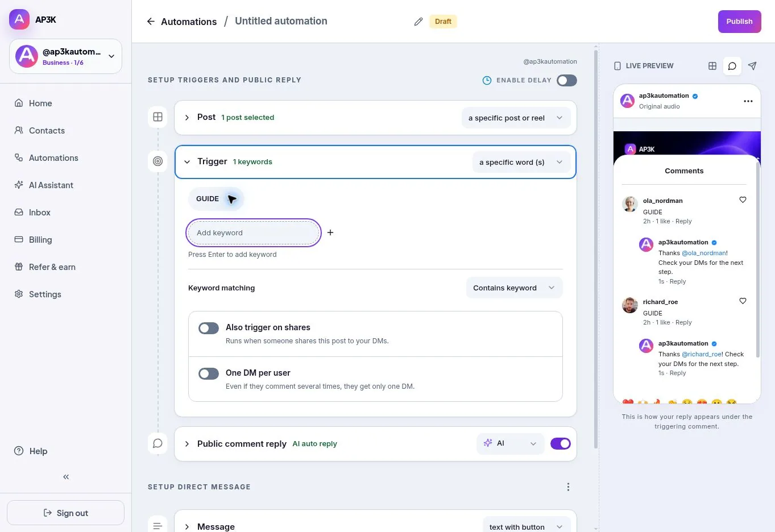Toggle the Enable Delay switch
The image size is (775, 532).
click(567, 80)
